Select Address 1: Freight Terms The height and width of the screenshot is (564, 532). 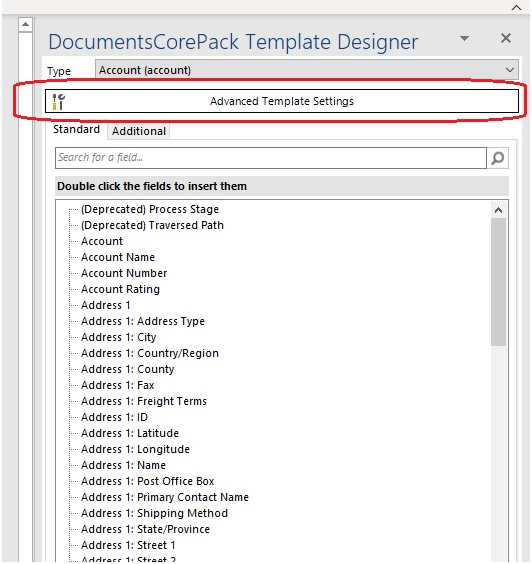coord(144,401)
